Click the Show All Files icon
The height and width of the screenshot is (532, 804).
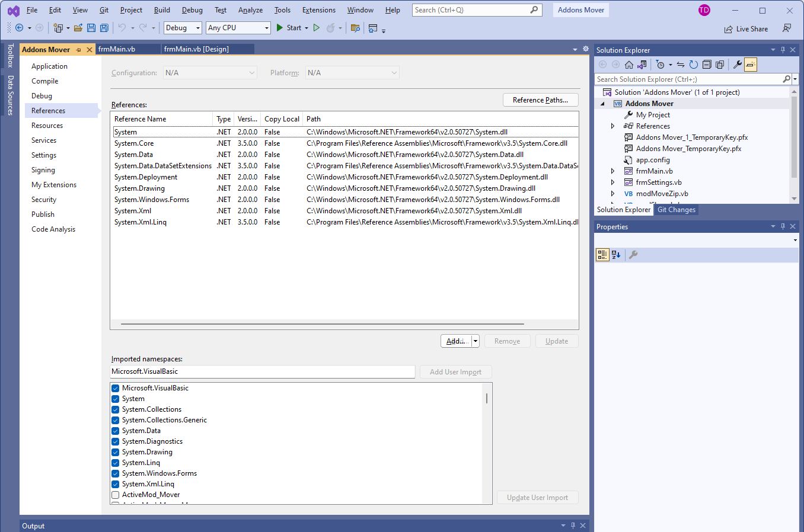tap(720, 65)
